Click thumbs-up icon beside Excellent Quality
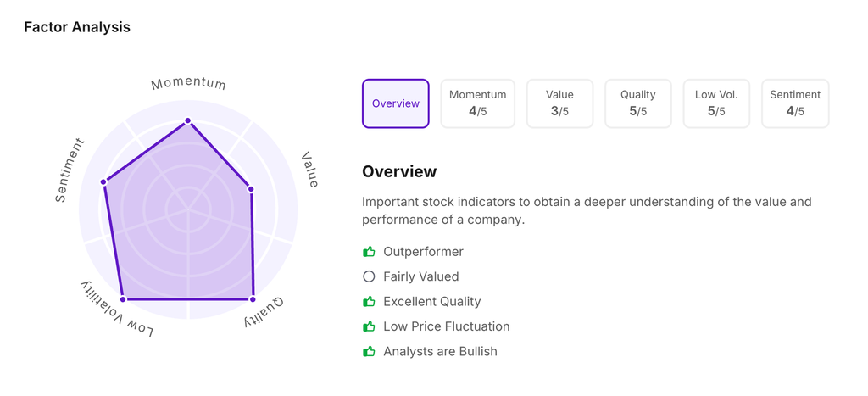This screenshot has width=868, height=396. 369,302
